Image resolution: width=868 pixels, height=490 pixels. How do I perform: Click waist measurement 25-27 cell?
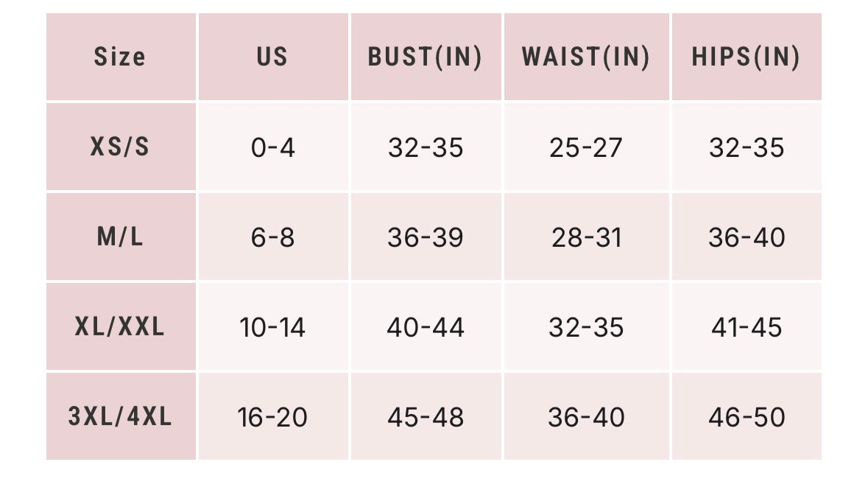(586, 147)
